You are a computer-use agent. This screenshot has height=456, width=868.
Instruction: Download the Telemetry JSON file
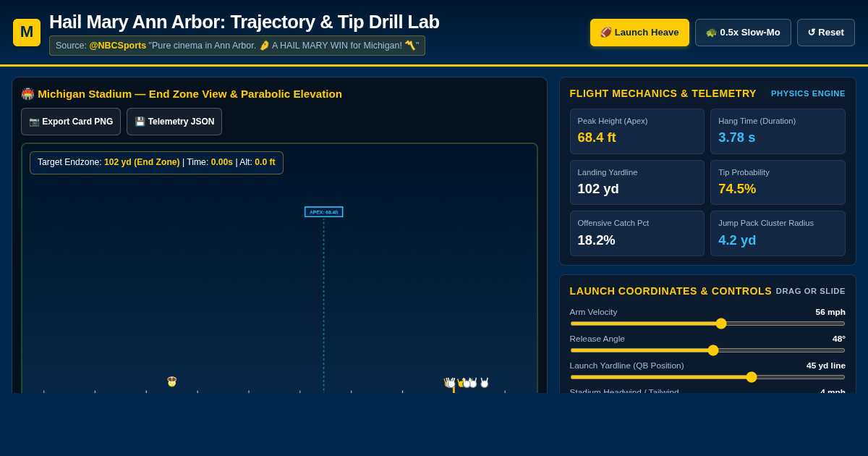(174, 122)
